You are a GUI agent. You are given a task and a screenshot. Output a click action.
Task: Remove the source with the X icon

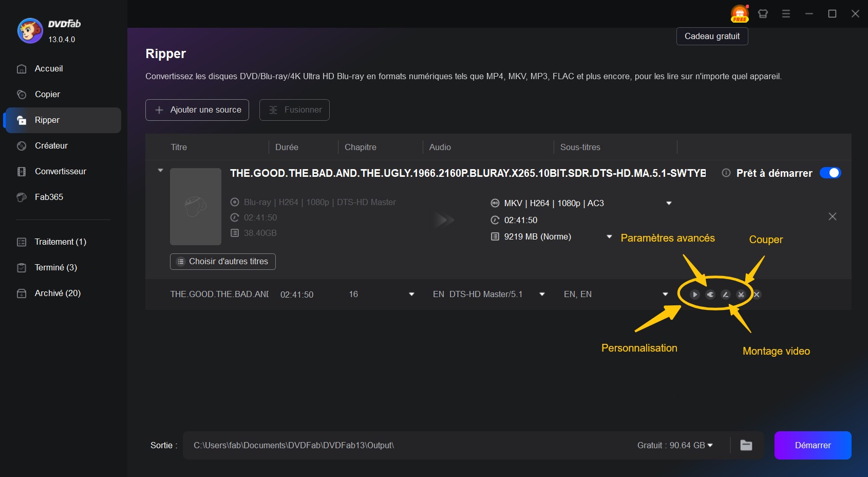(833, 217)
